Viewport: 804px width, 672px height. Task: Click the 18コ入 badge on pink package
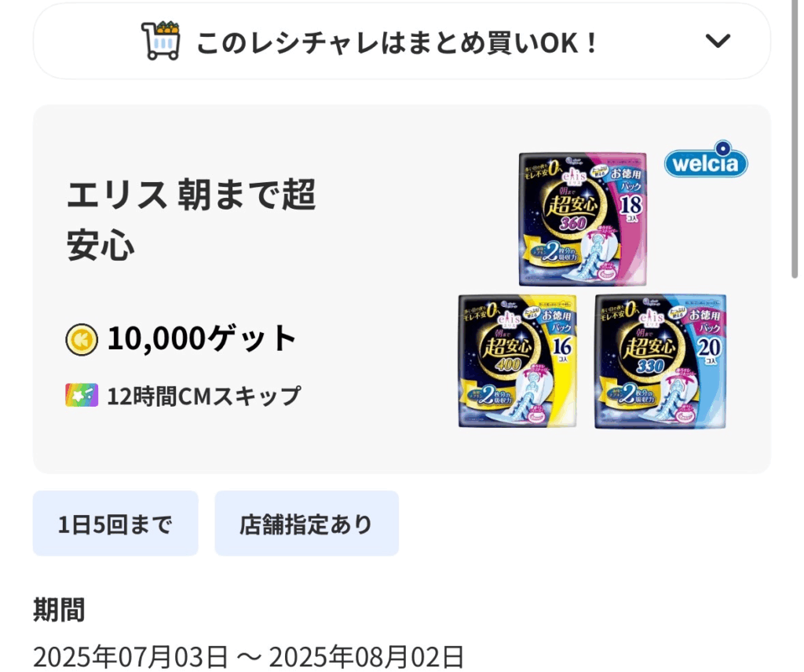pyautogui.click(x=631, y=207)
